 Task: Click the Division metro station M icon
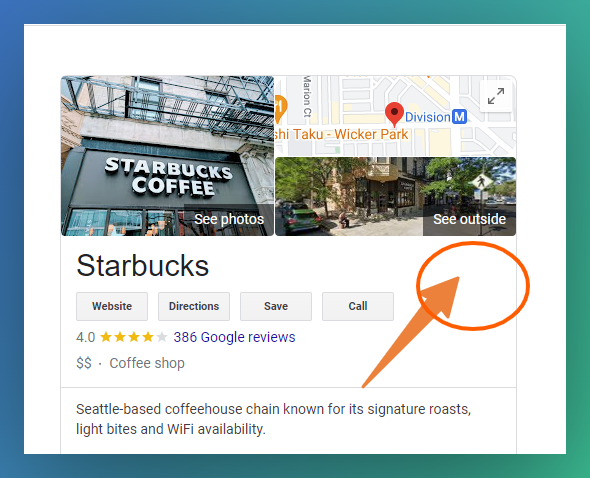[459, 117]
